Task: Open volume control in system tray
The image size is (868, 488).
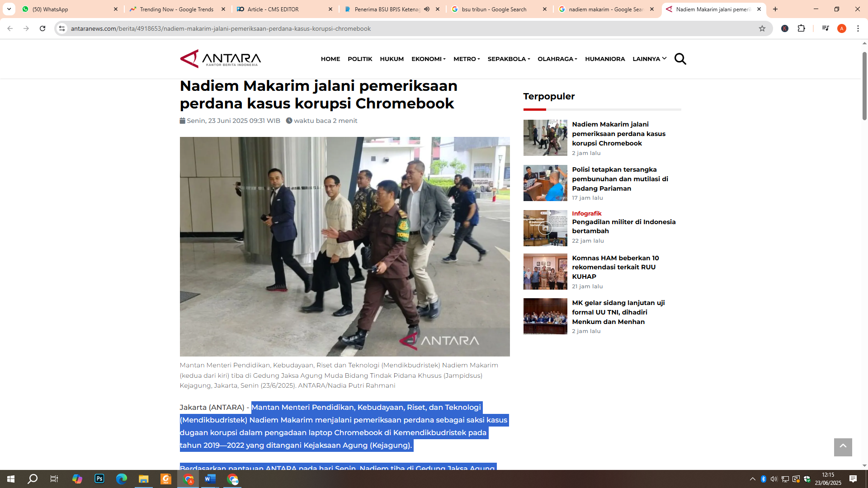Action: (774, 479)
